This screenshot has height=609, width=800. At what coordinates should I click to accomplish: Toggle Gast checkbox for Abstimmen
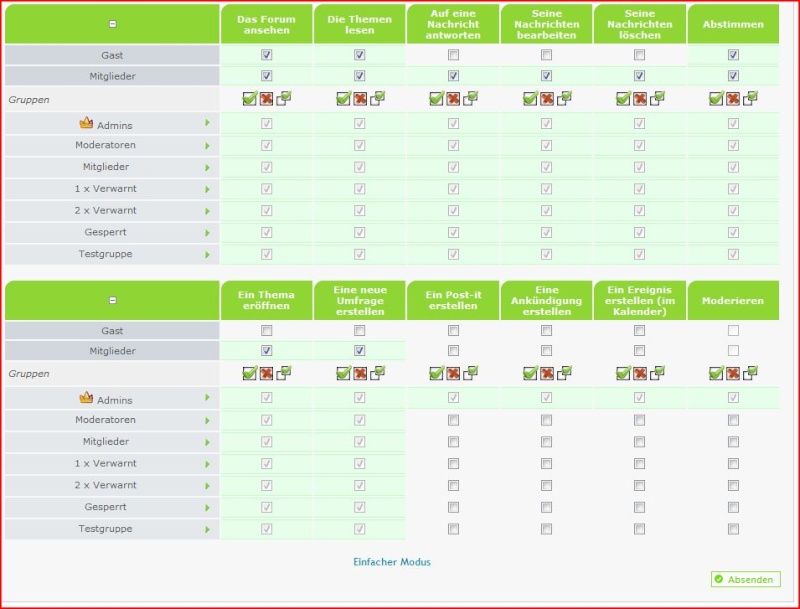tap(733, 55)
